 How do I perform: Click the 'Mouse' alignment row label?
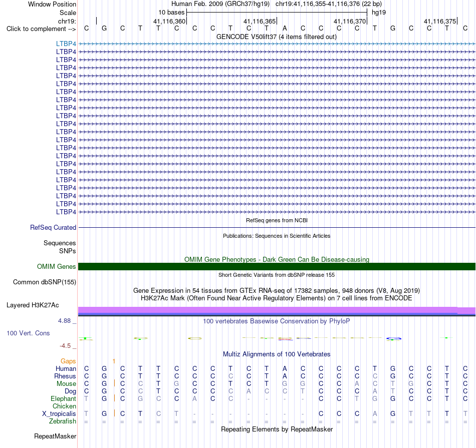click(x=66, y=384)
